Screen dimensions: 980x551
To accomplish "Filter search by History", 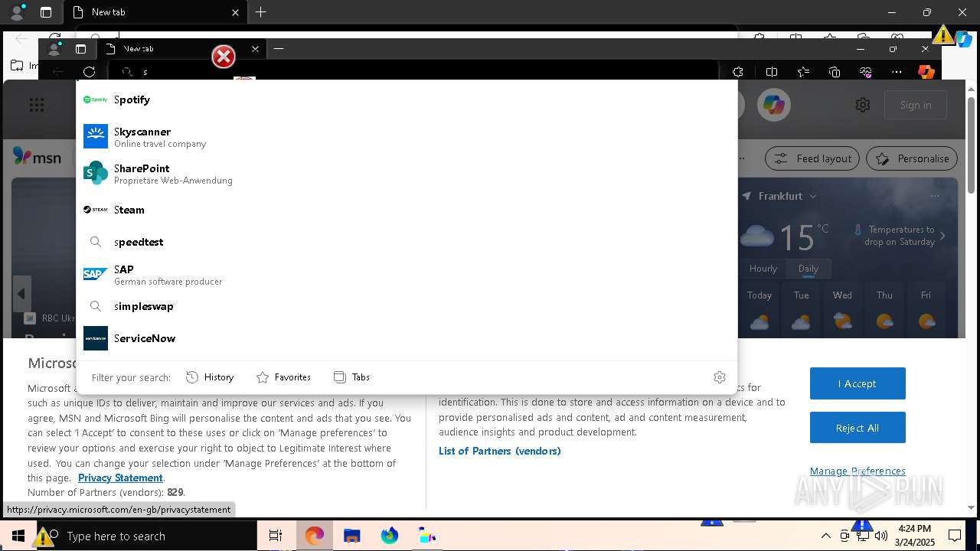I will (x=210, y=377).
